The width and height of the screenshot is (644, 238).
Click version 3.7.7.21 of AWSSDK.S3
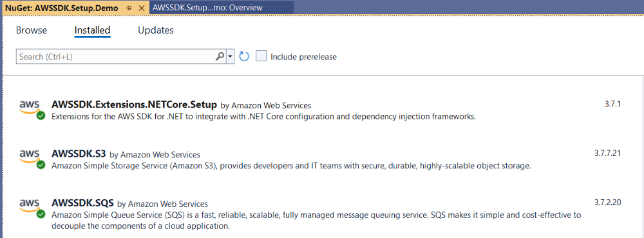click(607, 154)
